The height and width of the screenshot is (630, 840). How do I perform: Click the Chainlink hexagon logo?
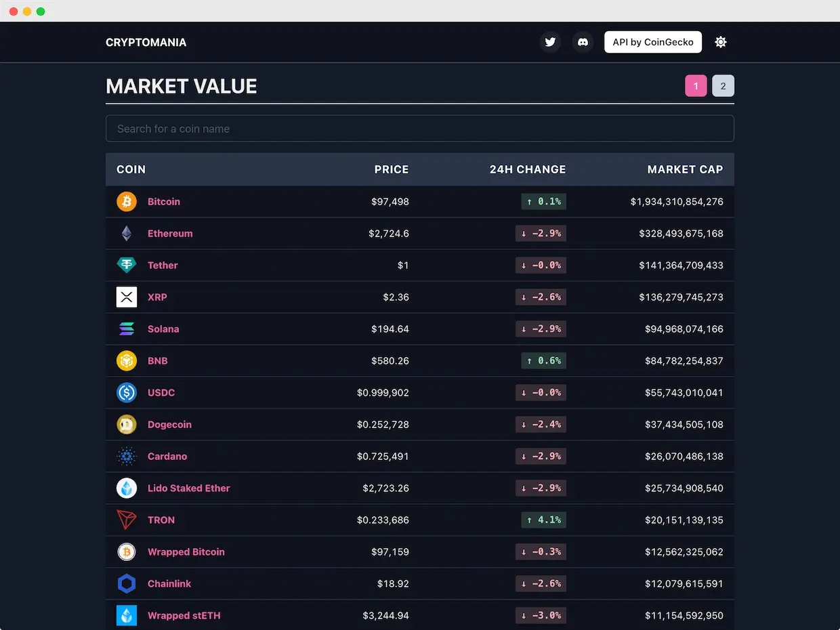tap(127, 584)
